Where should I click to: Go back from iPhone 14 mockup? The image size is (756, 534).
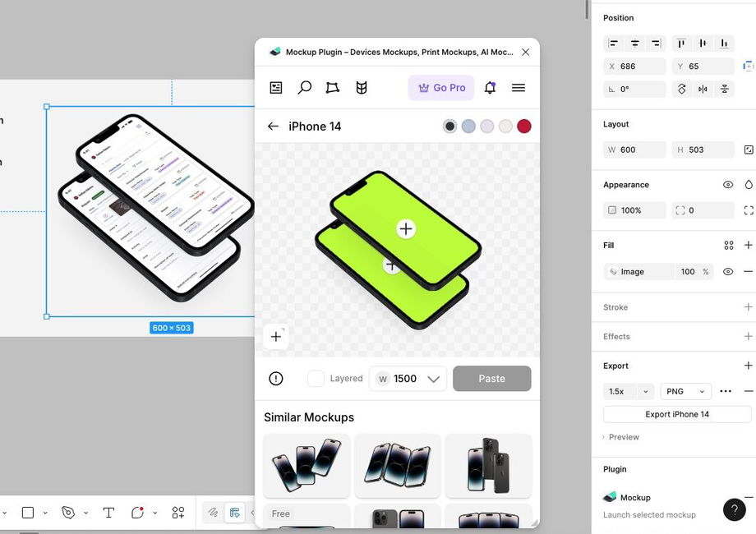tap(273, 127)
